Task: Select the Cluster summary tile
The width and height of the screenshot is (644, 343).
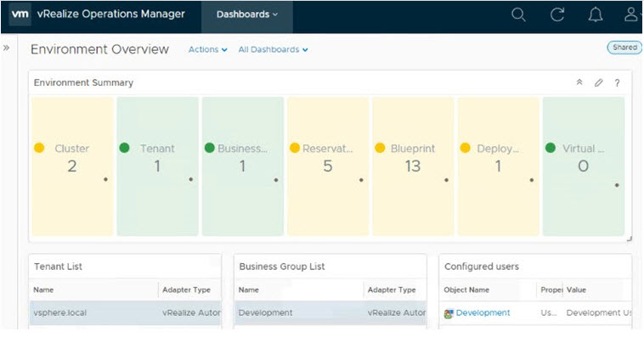Action: (71, 166)
